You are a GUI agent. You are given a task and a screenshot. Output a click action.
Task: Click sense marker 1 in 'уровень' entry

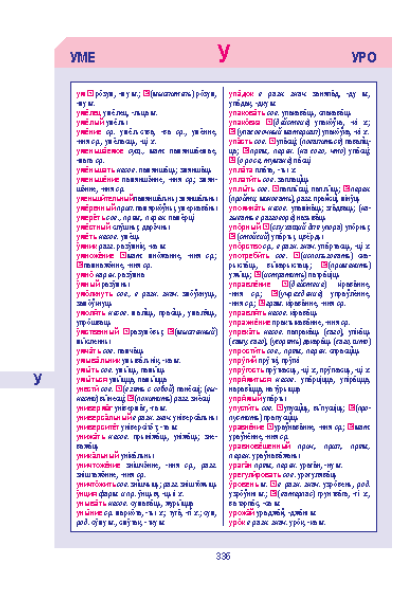273,484
